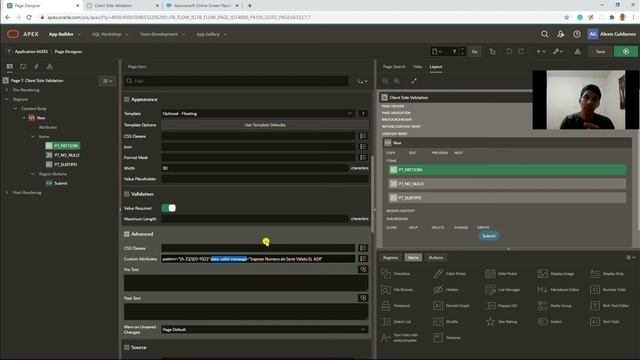
Task: Select P7_SUBTIPO in the rendering tree
Action: (65, 164)
